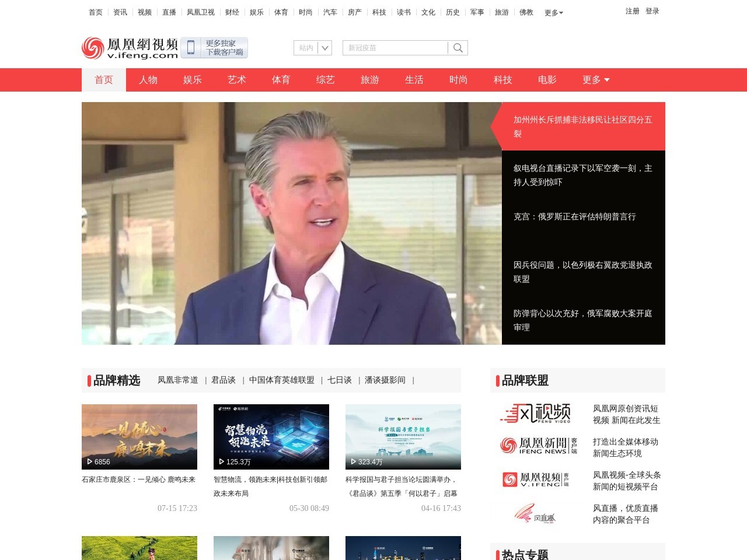747x560 pixels.
Task: Open the 娱乐 section from red navigation
Action: click(193, 80)
